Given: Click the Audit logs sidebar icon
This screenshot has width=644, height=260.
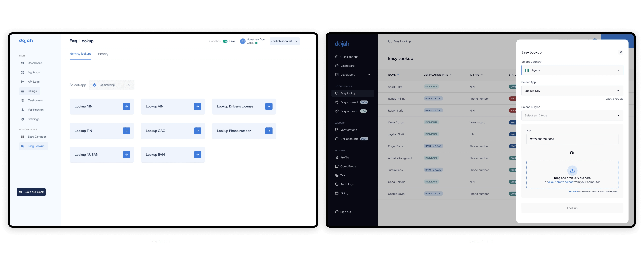Looking at the screenshot, I should point(337,184).
